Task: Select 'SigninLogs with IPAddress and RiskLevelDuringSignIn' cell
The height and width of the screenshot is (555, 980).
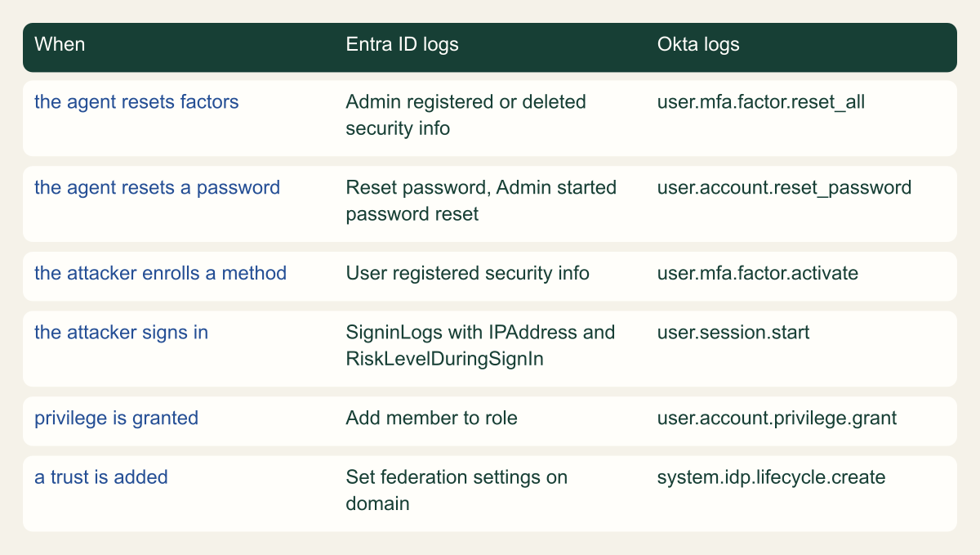Action: [480, 346]
